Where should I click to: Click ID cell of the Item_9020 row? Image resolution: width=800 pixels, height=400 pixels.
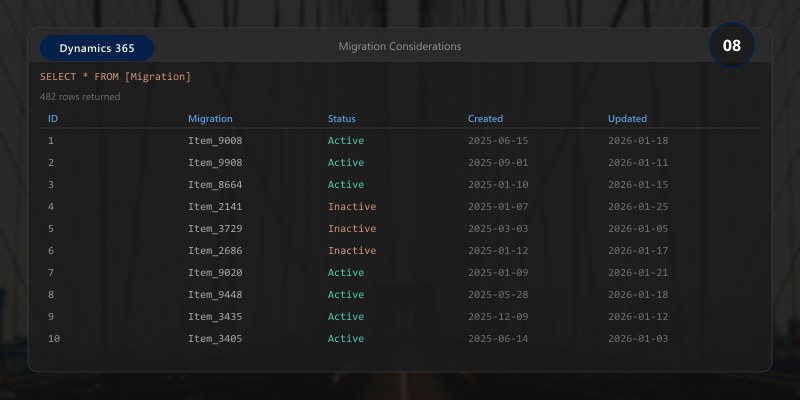(x=51, y=272)
